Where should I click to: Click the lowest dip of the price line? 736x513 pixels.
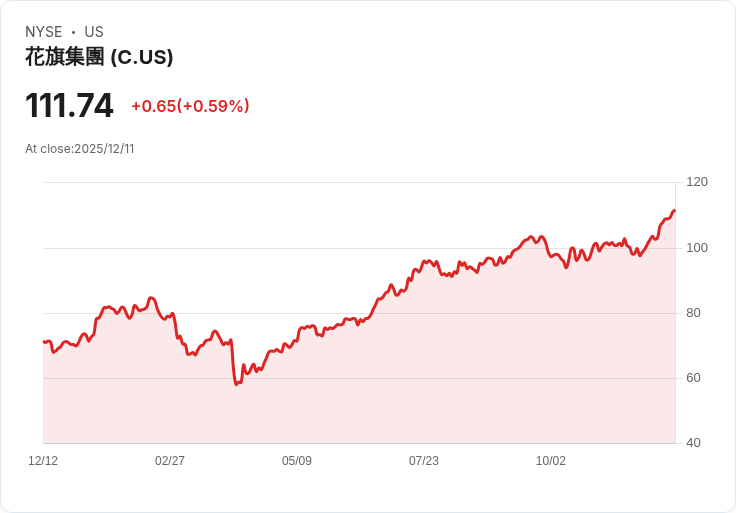click(x=236, y=384)
